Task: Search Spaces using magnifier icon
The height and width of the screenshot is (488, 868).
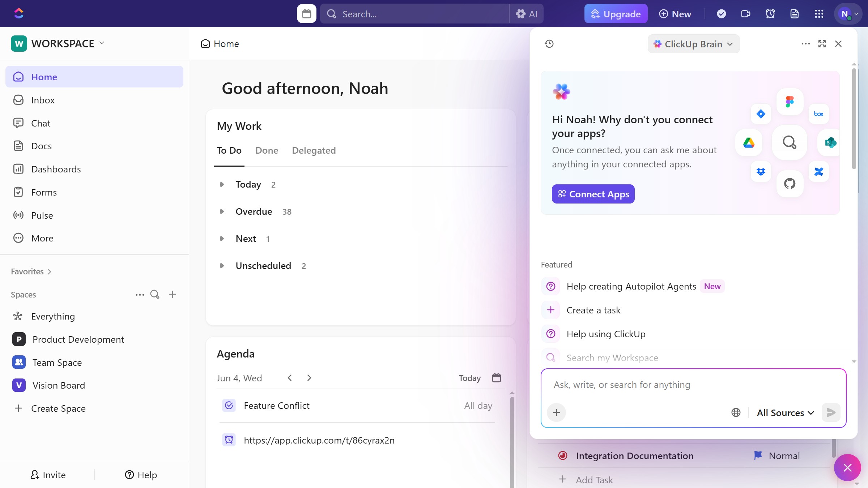Action: [x=155, y=294]
